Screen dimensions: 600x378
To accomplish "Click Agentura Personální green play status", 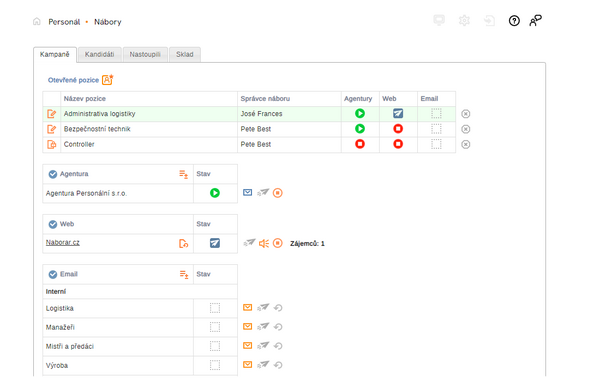I will [215, 193].
